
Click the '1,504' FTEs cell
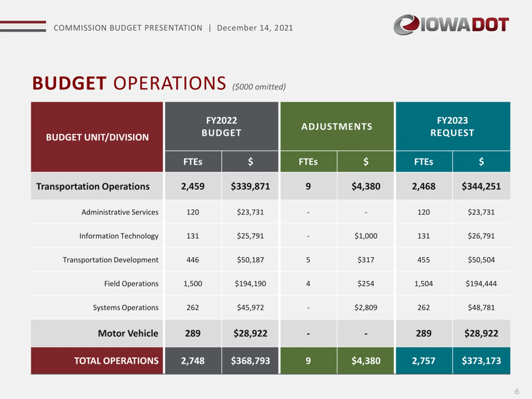(424, 283)
